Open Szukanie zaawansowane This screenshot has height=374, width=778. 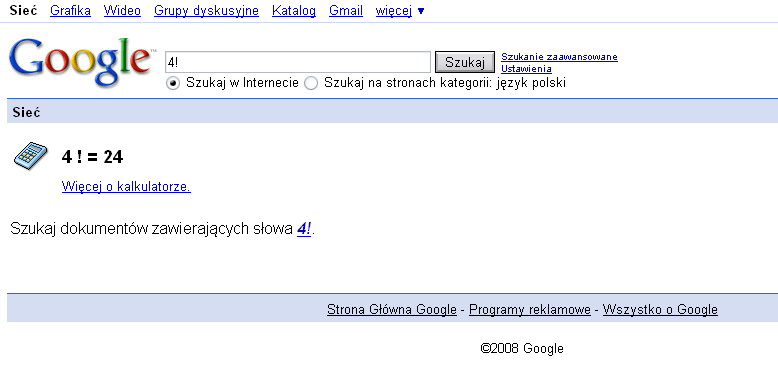pyautogui.click(x=559, y=57)
